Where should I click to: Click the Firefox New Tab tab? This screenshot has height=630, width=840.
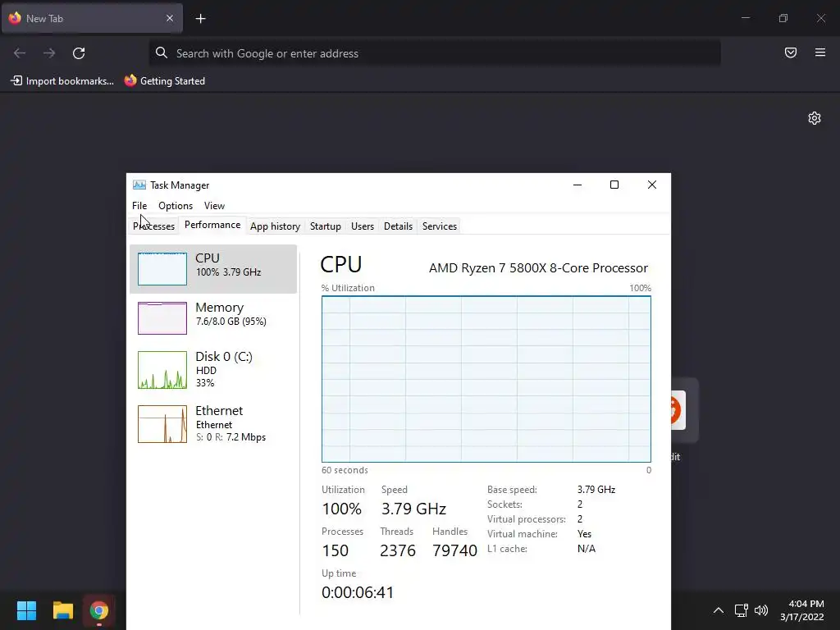[92, 18]
